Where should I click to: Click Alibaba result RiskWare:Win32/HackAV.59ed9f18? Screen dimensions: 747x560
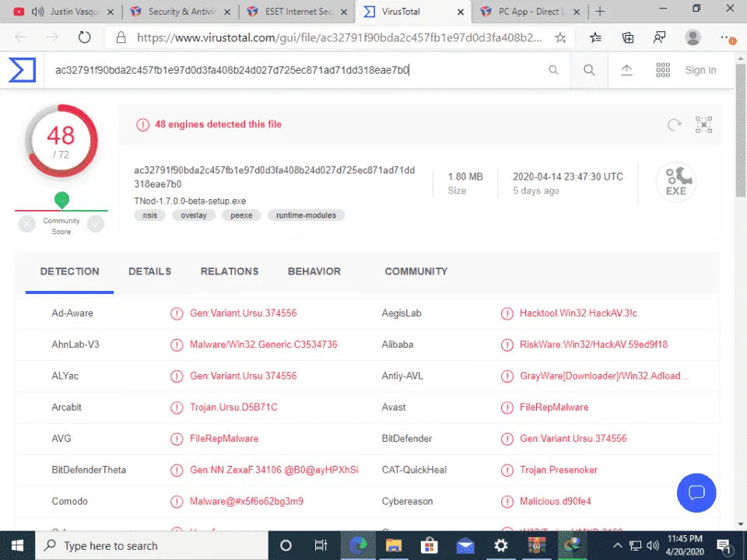click(x=594, y=345)
